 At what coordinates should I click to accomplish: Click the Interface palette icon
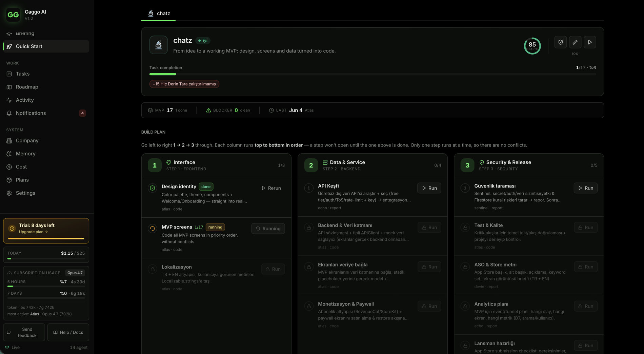pyautogui.click(x=169, y=162)
